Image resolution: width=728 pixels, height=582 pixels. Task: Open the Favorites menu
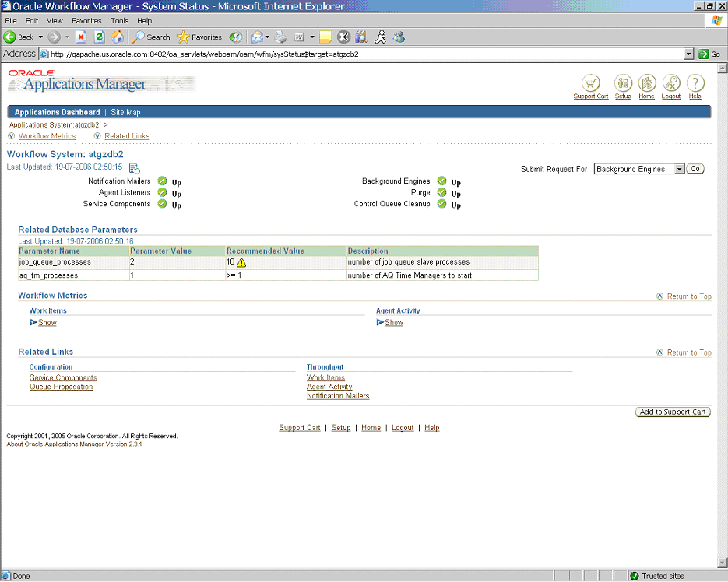86,21
